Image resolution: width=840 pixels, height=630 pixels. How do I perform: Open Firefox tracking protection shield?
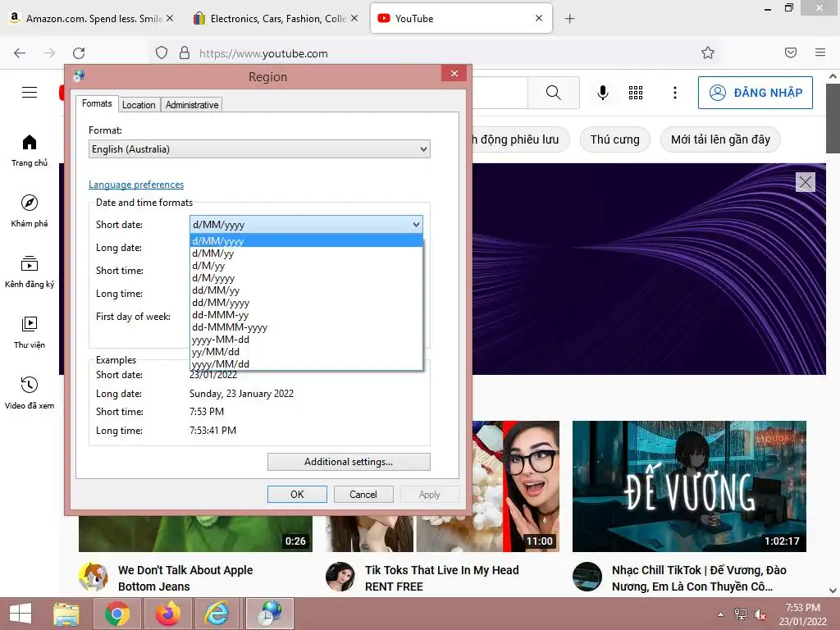coord(162,52)
